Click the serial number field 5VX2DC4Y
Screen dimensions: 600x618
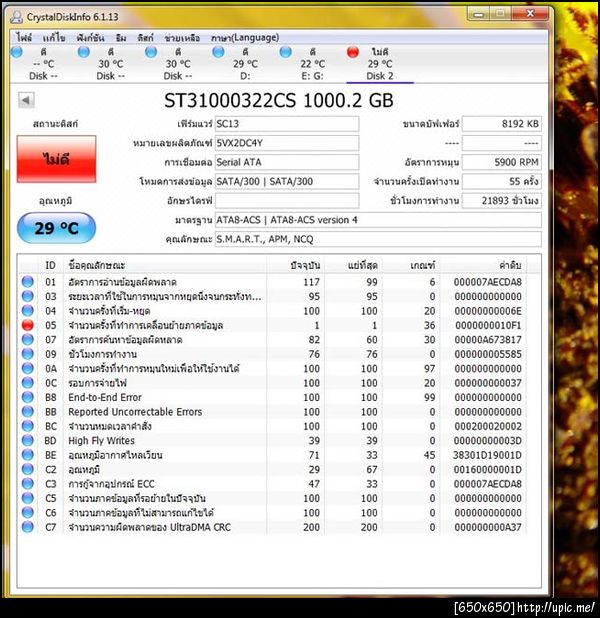click(x=287, y=143)
